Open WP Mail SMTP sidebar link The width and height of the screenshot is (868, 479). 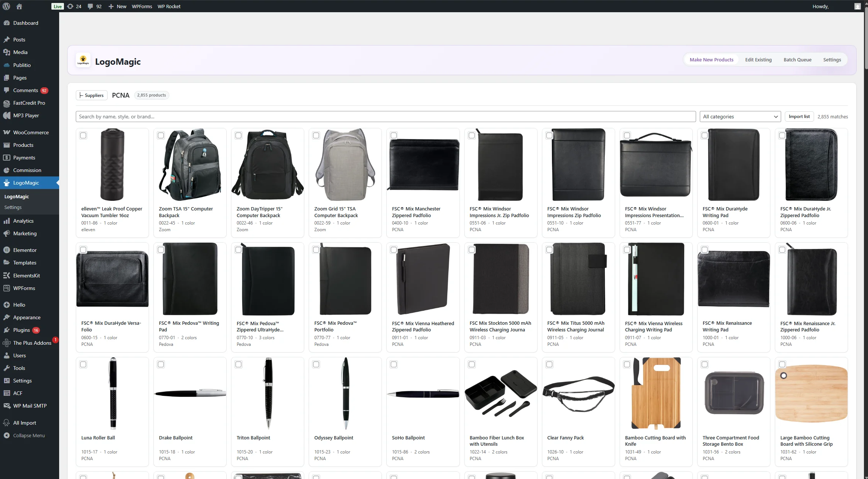tap(30, 406)
